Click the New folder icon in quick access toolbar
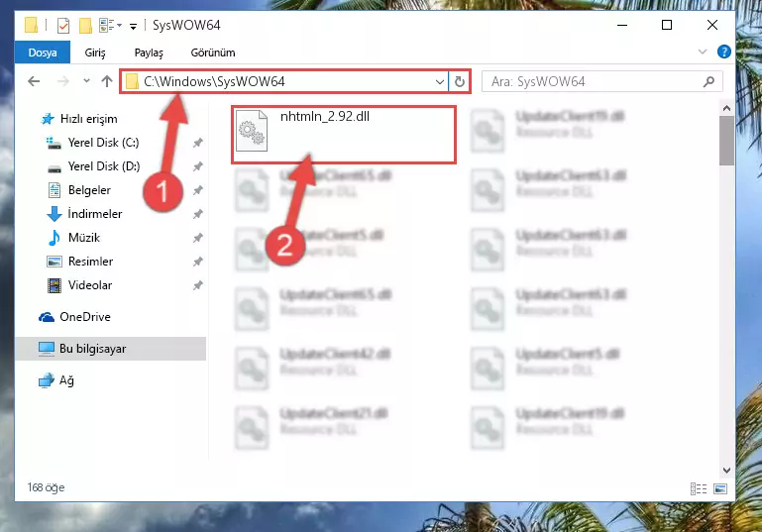This screenshot has height=532, width=762. point(85,26)
